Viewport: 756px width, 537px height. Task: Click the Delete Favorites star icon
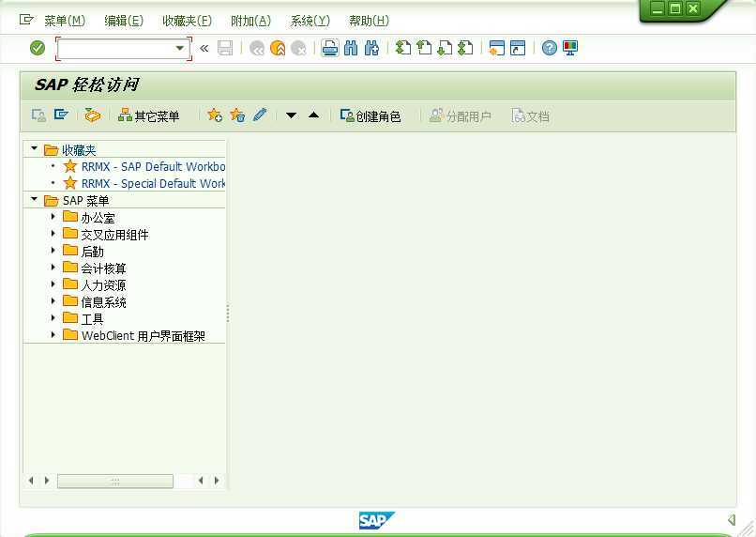pos(237,115)
